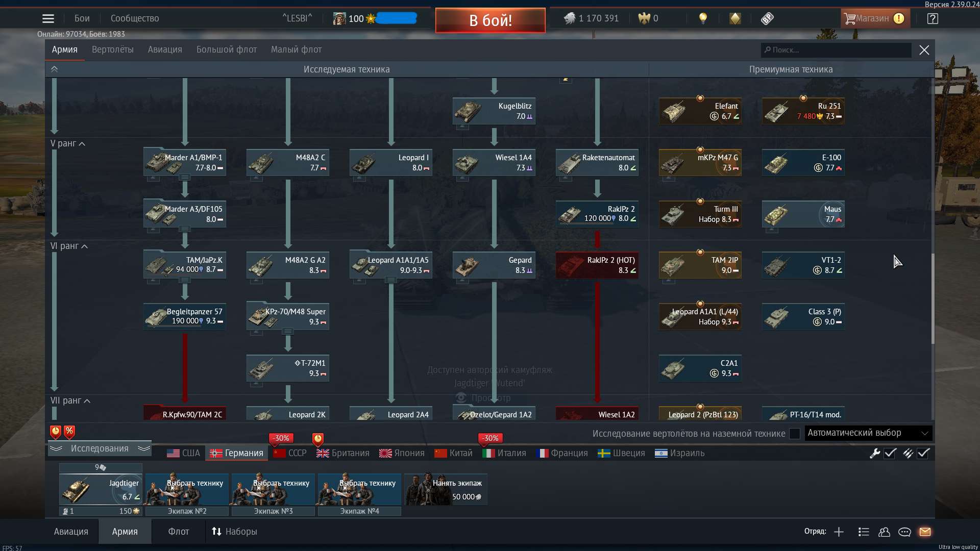Open the lightbulb hints icon
Screen dimensions: 980x551
(x=703, y=18)
